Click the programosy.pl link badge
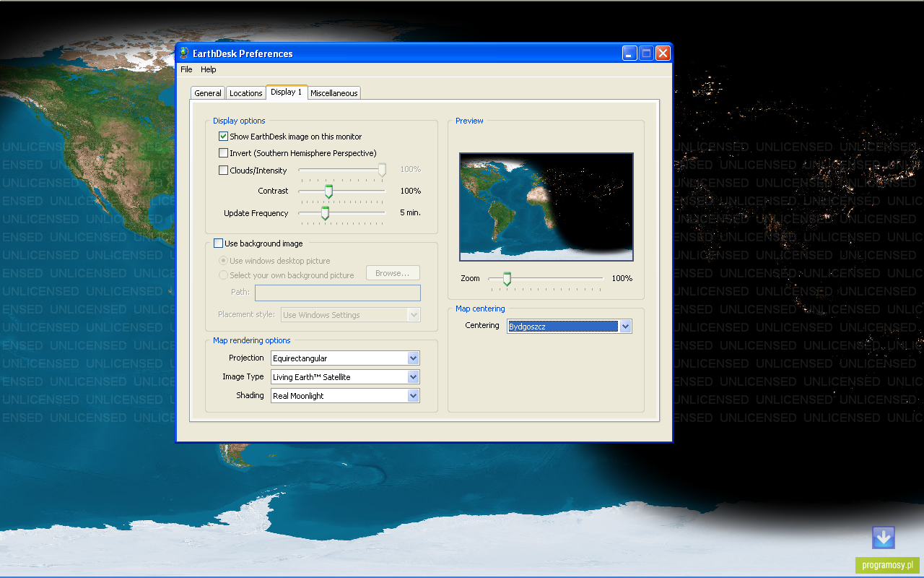 click(887, 565)
